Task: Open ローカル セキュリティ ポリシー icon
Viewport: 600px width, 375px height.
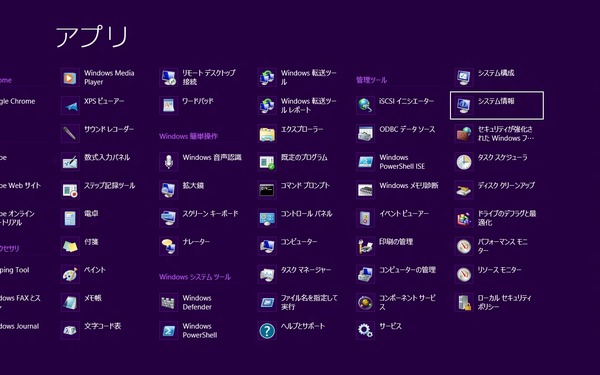Action: point(464,303)
